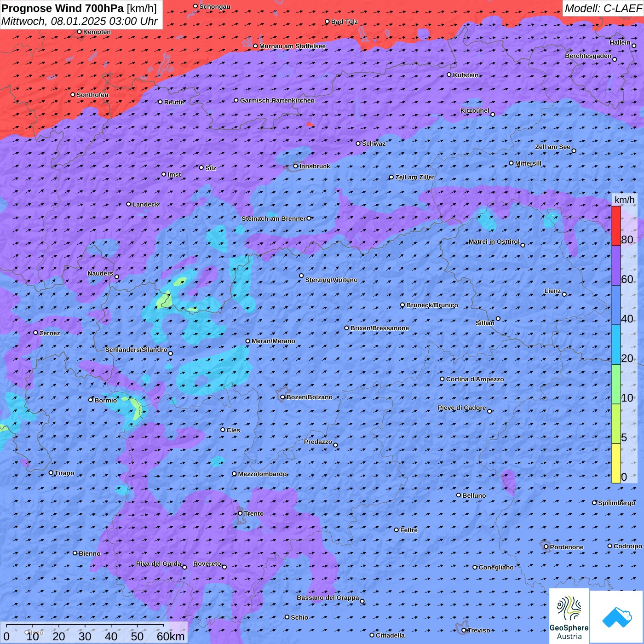The height and width of the screenshot is (644, 644).
Task: Click the Lienz city label
Action: [552, 291]
